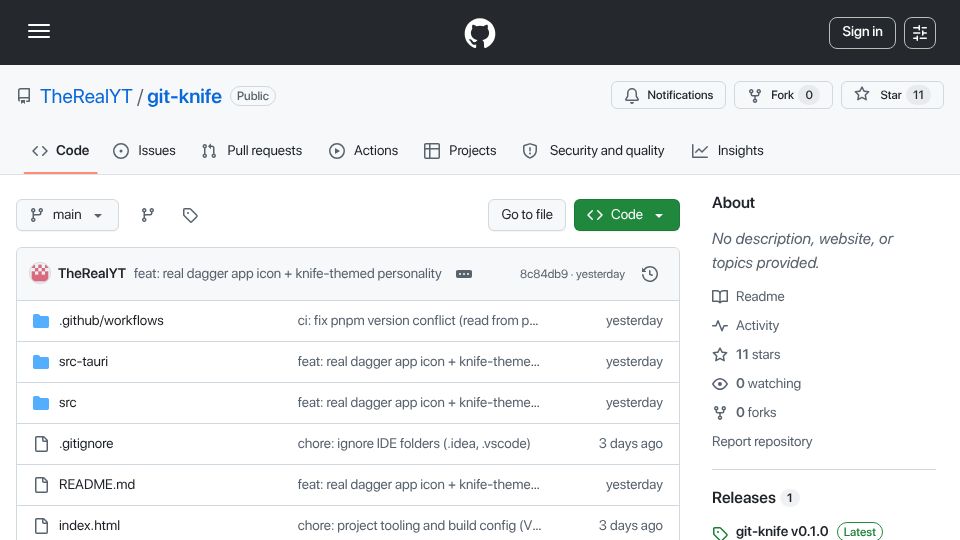Open git-knife v0.1.0 release
The width and height of the screenshot is (960, 540).
coord(782,531)
